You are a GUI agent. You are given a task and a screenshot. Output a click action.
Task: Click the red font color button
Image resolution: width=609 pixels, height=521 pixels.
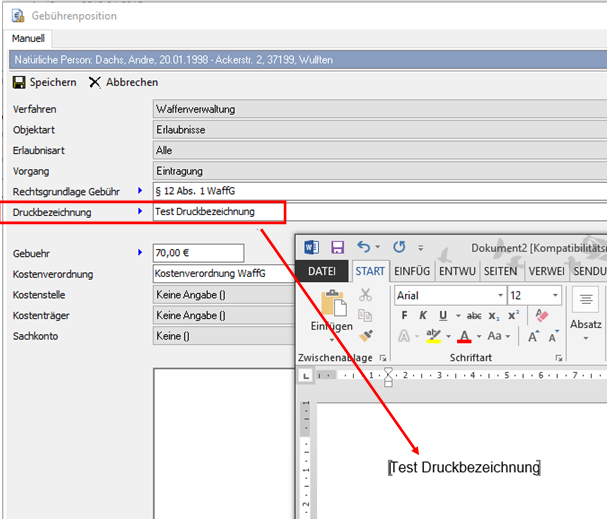465,336
